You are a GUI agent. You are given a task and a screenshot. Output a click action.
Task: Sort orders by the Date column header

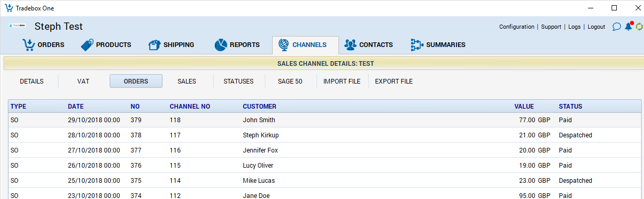click(x=76, y=107)
